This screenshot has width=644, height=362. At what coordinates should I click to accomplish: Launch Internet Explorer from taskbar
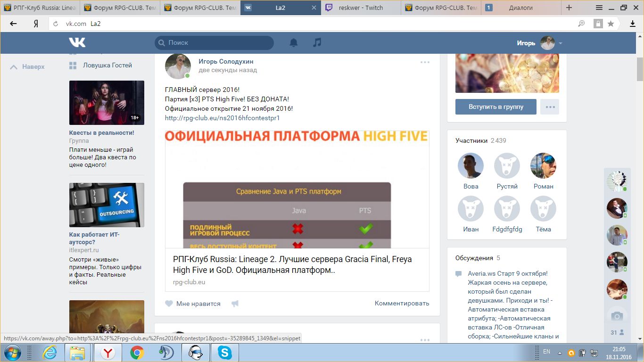pos(50,353)
